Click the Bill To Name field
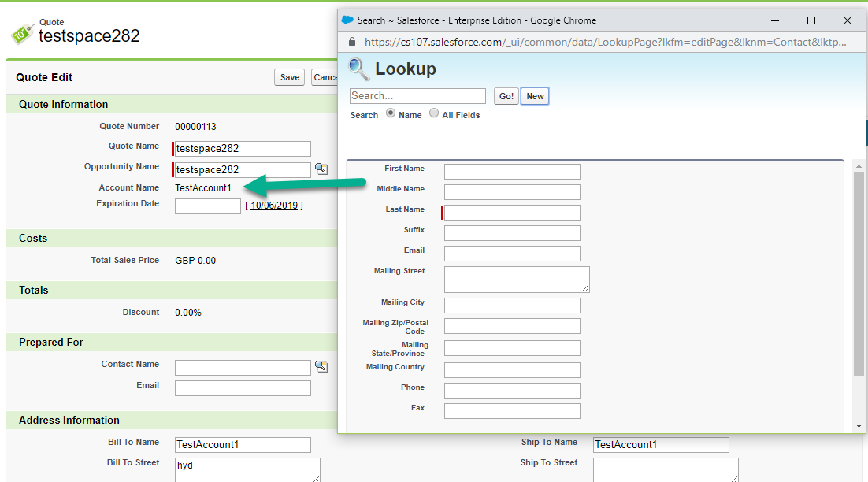This screenshot has height=482, width=868. [243, 445]
